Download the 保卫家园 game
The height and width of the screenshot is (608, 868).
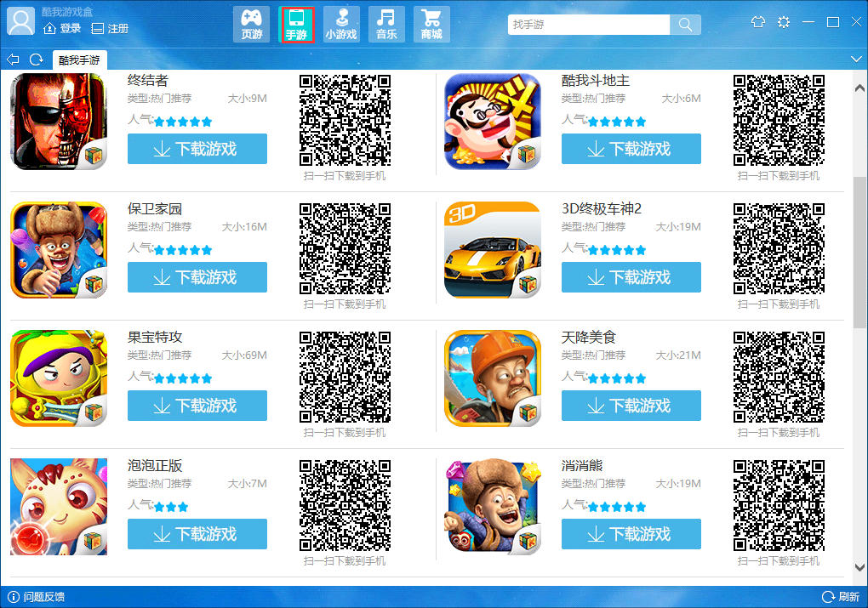[x=197, y=277]
